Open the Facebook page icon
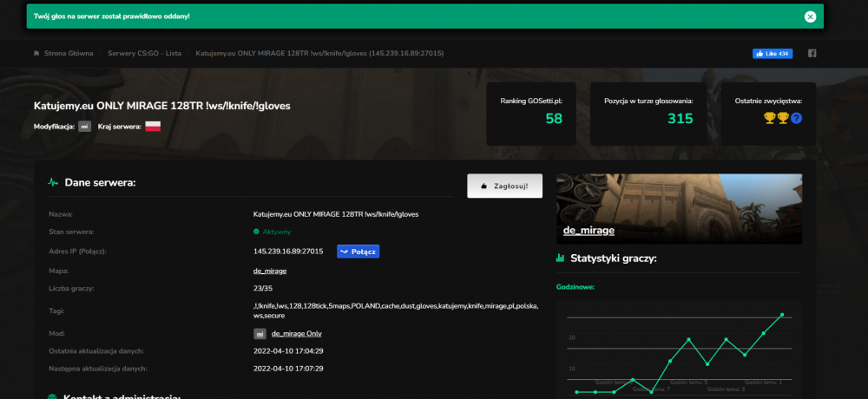Viewport: 868px width, 399px height. [x=812, y=54]
